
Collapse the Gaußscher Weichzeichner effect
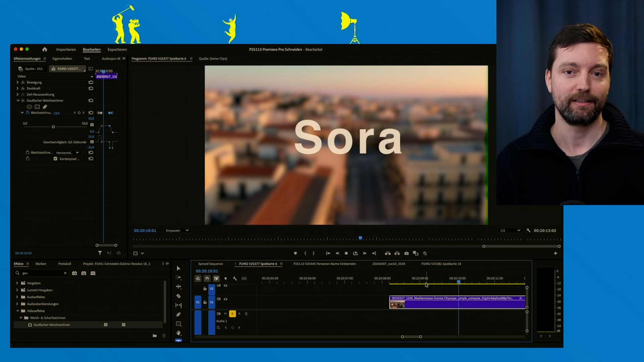[x=18, y=101]
